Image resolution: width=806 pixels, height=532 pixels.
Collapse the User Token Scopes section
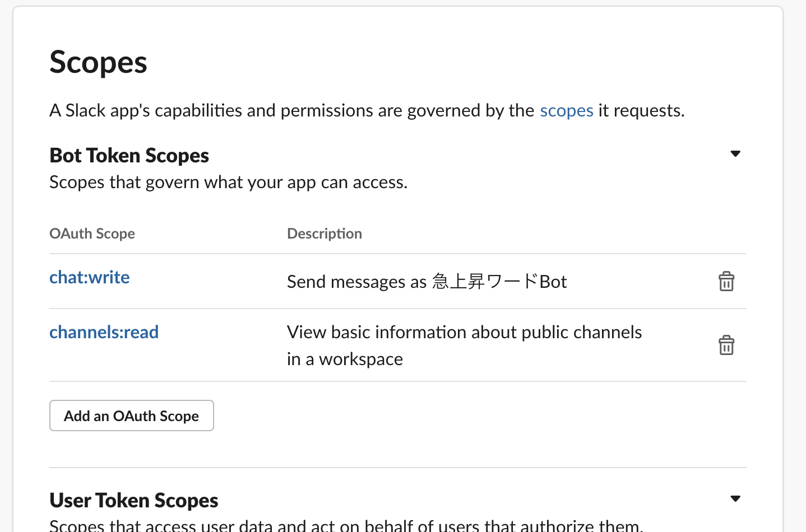click(x=735, y=498)
